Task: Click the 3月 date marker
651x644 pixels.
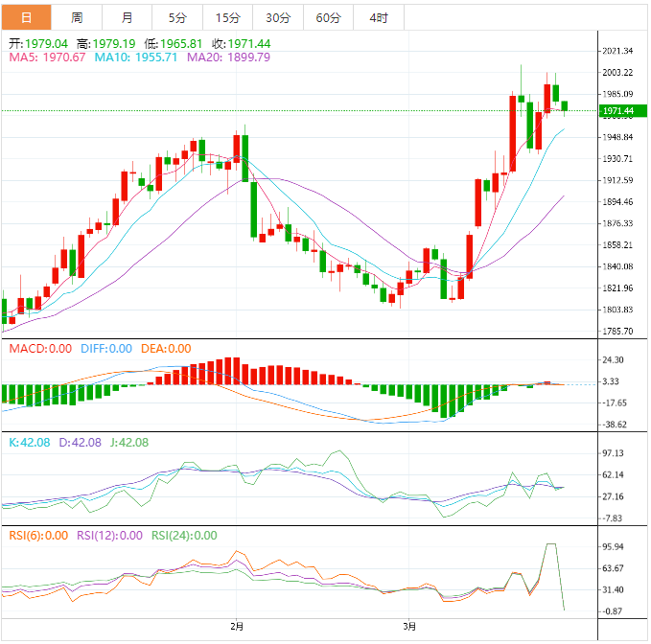Action: (409, 627)
